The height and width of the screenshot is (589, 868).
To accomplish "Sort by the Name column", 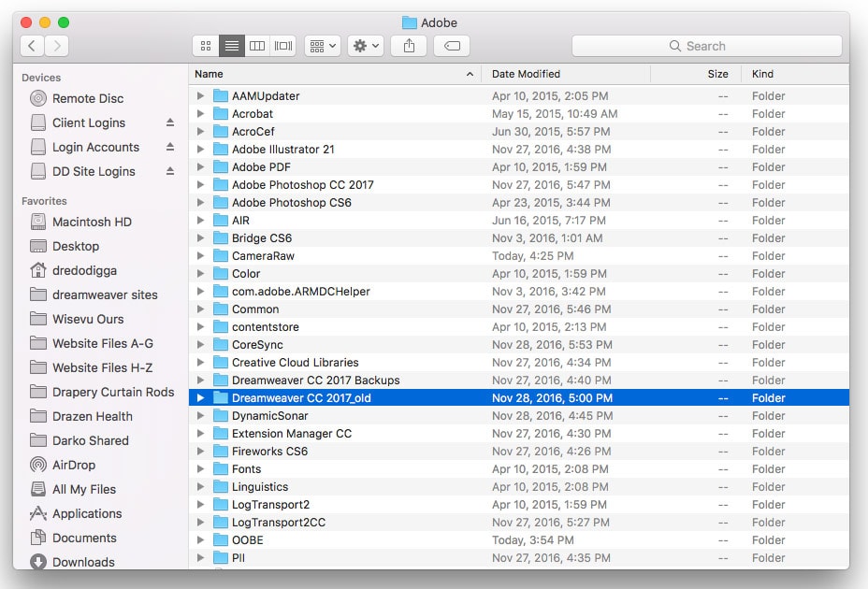I will point(335,74).
